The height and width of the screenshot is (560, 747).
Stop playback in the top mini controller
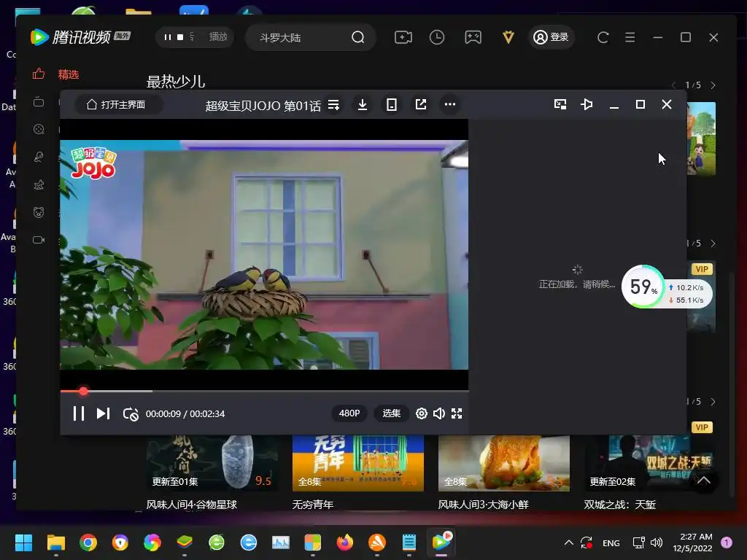(180, 37)
